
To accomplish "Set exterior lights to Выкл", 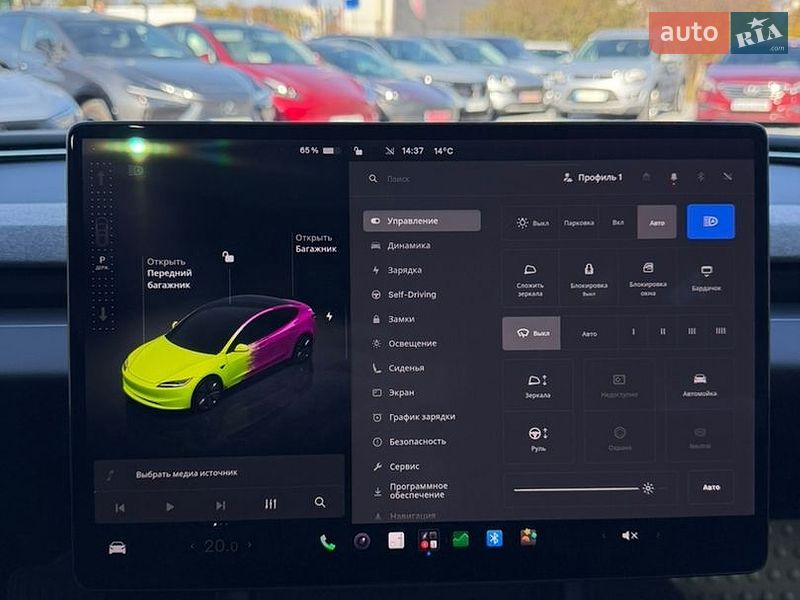I will tap(533, 223).
